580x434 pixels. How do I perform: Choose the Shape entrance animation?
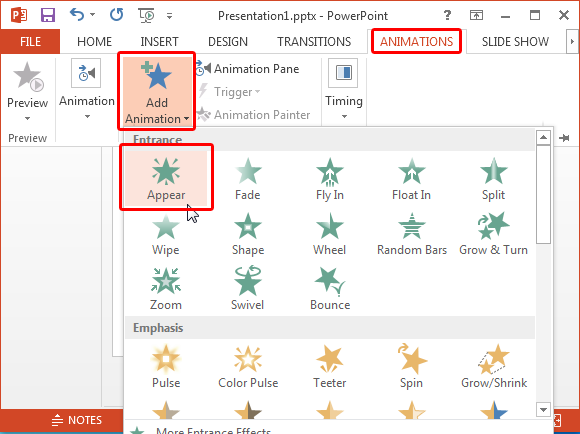(248, 233)
